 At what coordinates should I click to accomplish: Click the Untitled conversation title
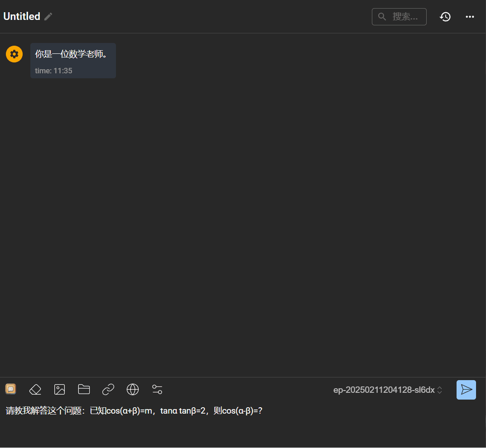tap(22, 16)
